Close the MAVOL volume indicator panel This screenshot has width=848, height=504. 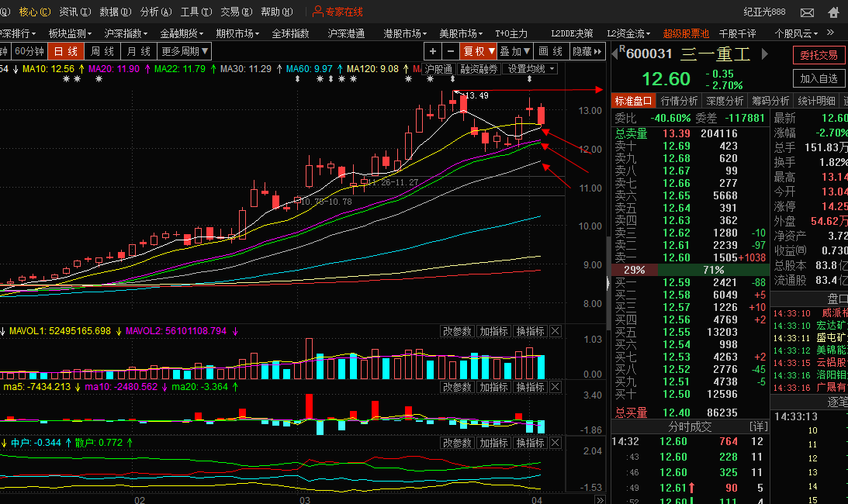555,332
